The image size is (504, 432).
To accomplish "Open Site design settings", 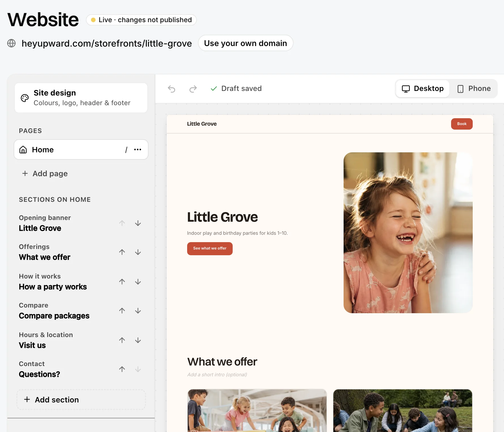I will pyautogui.click(x=81, y=98).
